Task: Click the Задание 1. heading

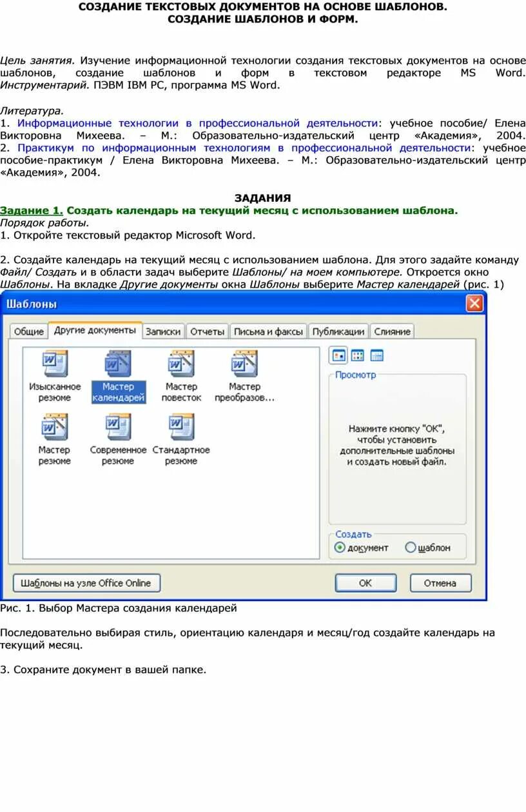Action: pos(32,210)
